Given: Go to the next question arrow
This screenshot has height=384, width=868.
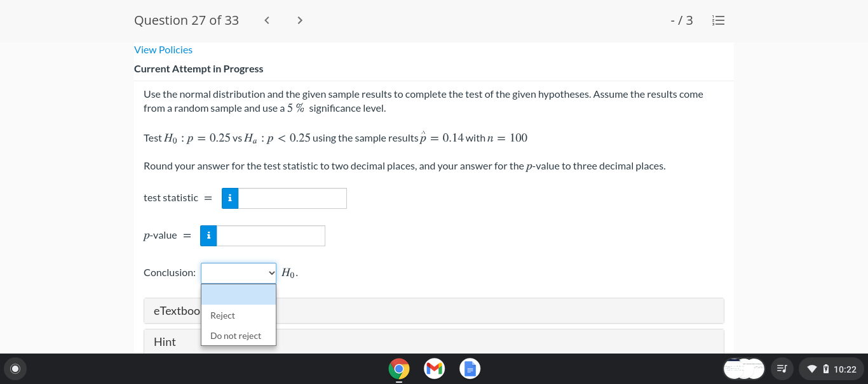Looking at the screenshot, I should (x=300, y=20).
